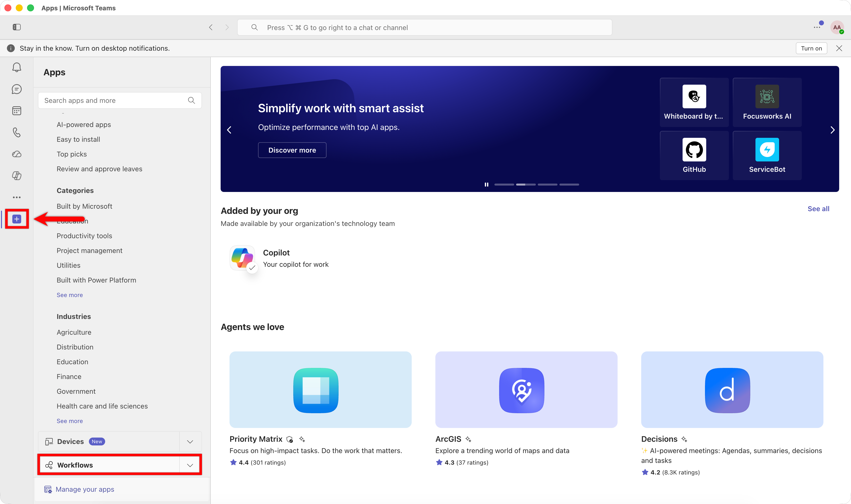Select AI-powered apps filter
The width and height of the screenshot is (851, 504).
(83, 125)
